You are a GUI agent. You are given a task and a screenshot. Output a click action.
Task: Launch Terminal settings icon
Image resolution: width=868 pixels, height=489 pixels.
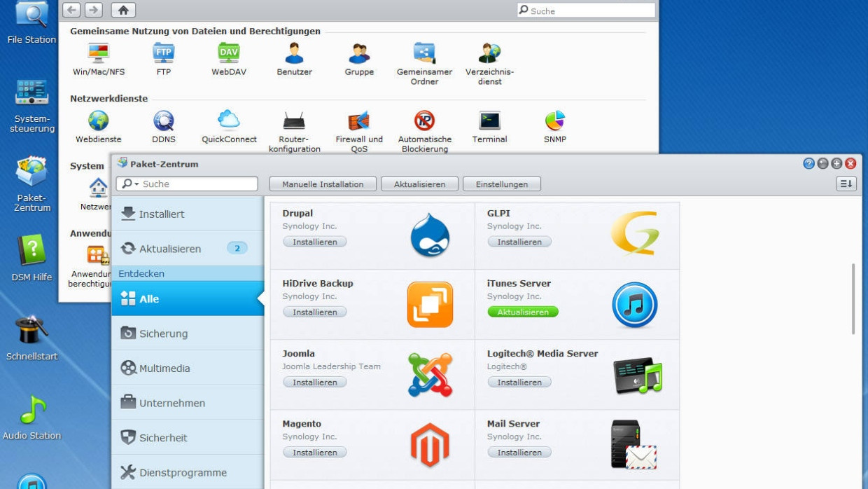point(489,120)
